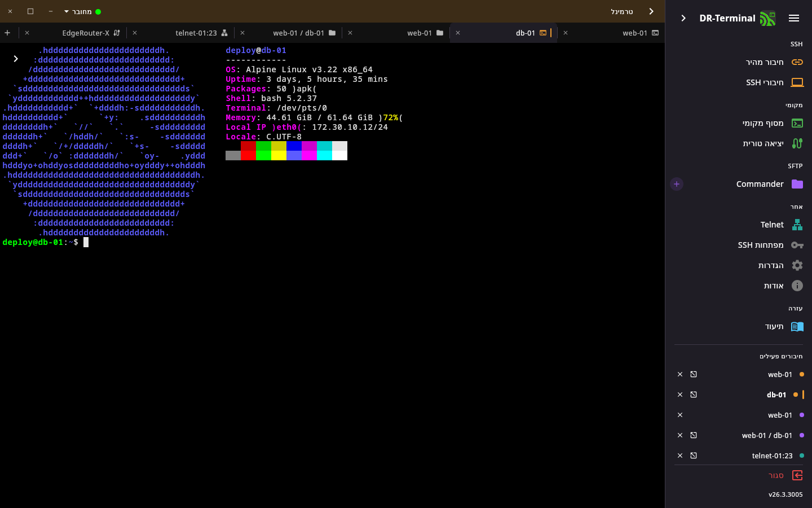
Task: Disconnect telnet-01:23 in active connections
Action: pos(680,456)
